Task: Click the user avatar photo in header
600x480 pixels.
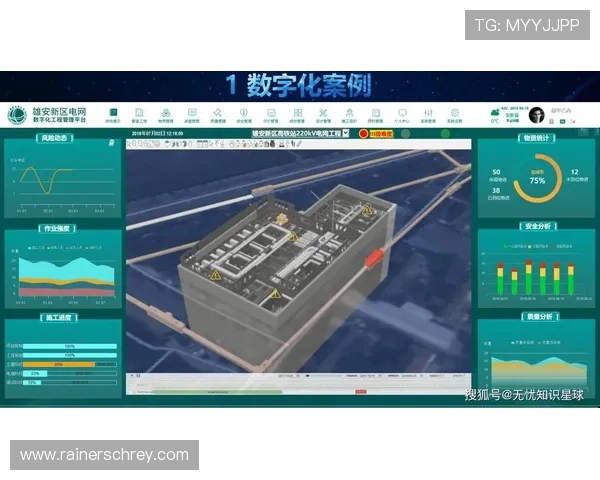Action: click(537, 115)
